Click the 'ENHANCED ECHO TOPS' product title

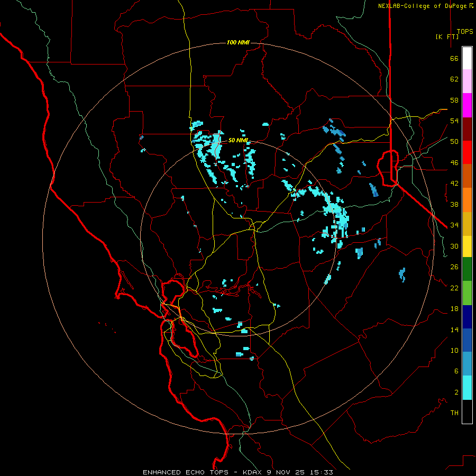(x=186, y=472)
